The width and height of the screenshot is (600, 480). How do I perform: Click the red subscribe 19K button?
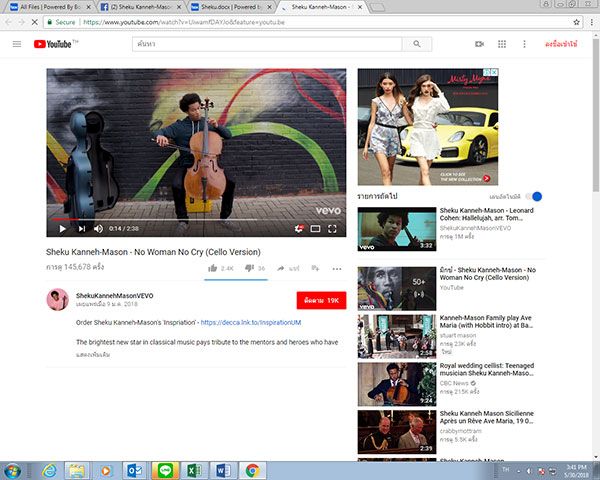pyautogui.click(x=321, y=300)
